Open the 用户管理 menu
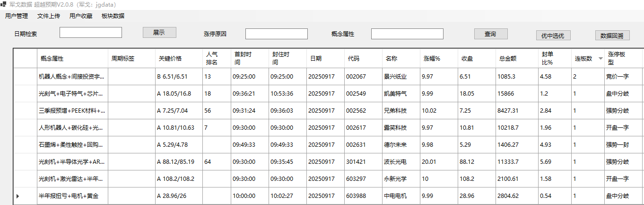This screenshot has height=205, width=644. click(17, 16)
